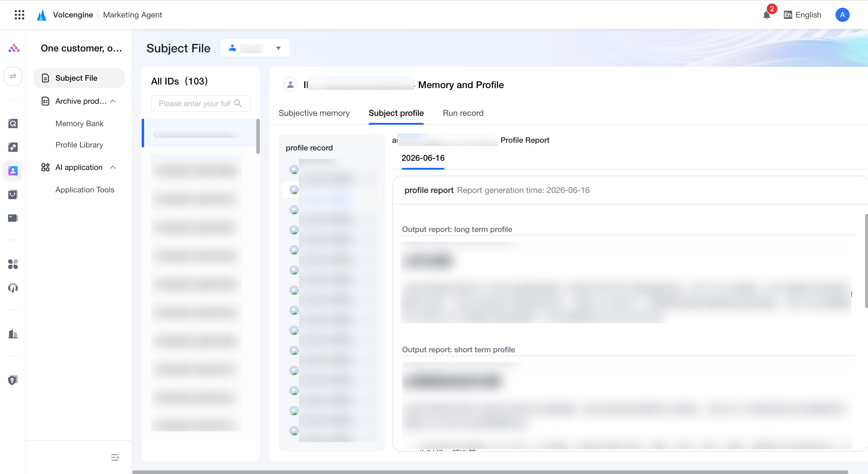Open the search-chart sidebar icon

click(13, 123)
